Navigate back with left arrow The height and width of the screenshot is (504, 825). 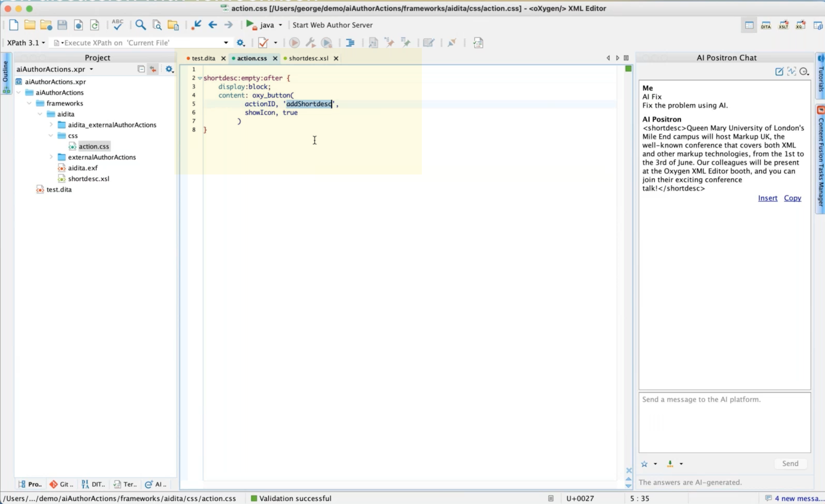[213, 25]
